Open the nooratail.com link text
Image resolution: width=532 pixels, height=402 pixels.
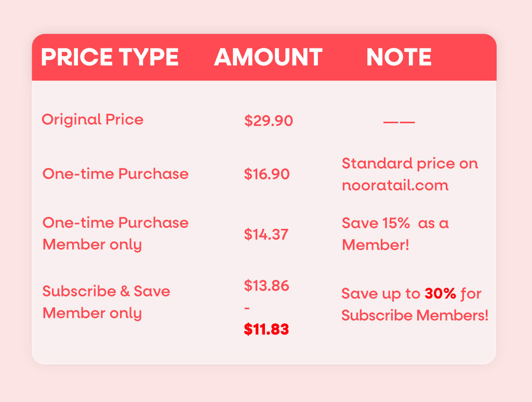pos(395,185)
